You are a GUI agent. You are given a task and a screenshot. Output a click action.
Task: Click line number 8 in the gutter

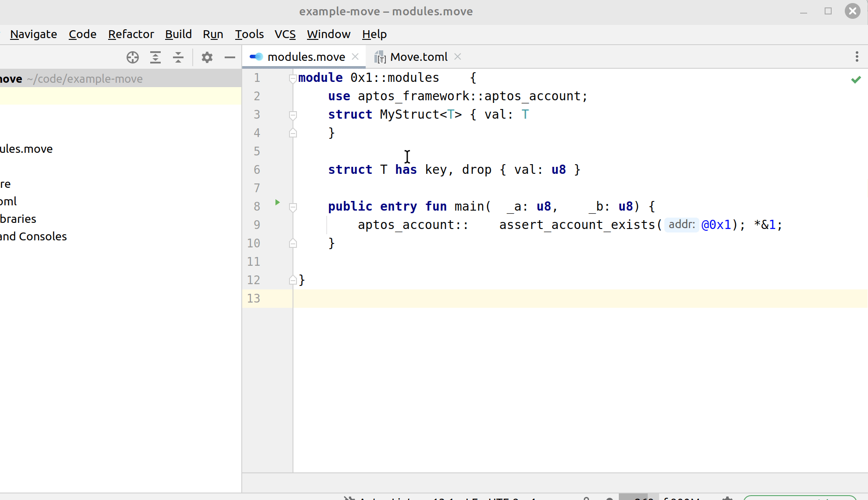click(257, 206)
